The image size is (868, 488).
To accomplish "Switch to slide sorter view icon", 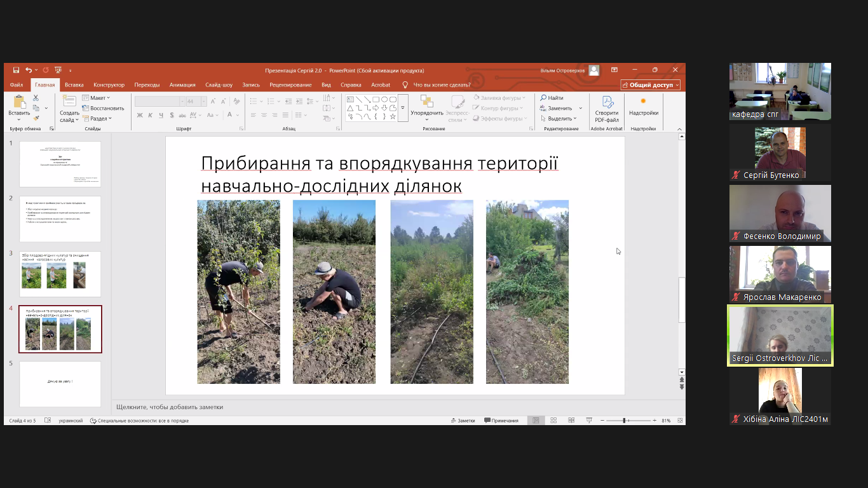I will coord(553,421).
